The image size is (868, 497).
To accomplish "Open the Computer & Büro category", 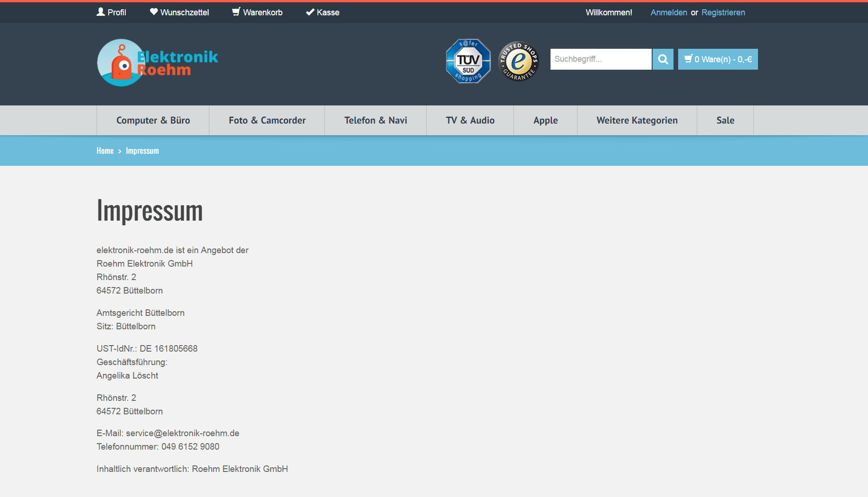I will 153,120.
